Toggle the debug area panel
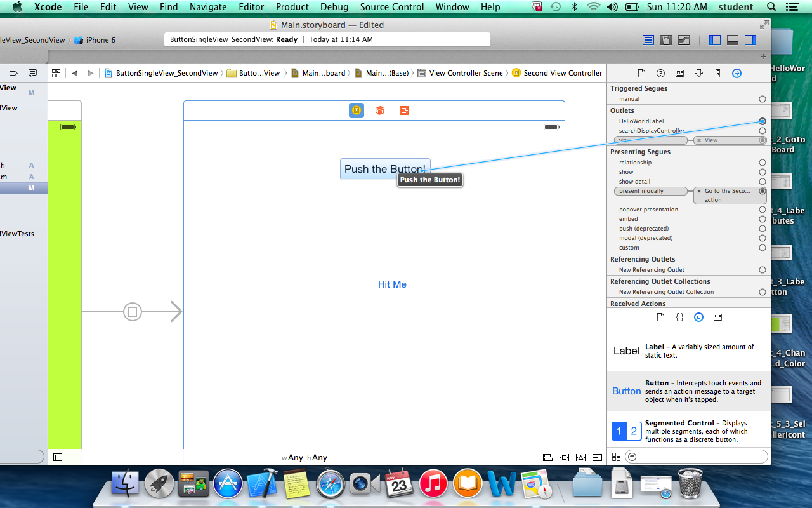 coord(733,40)
